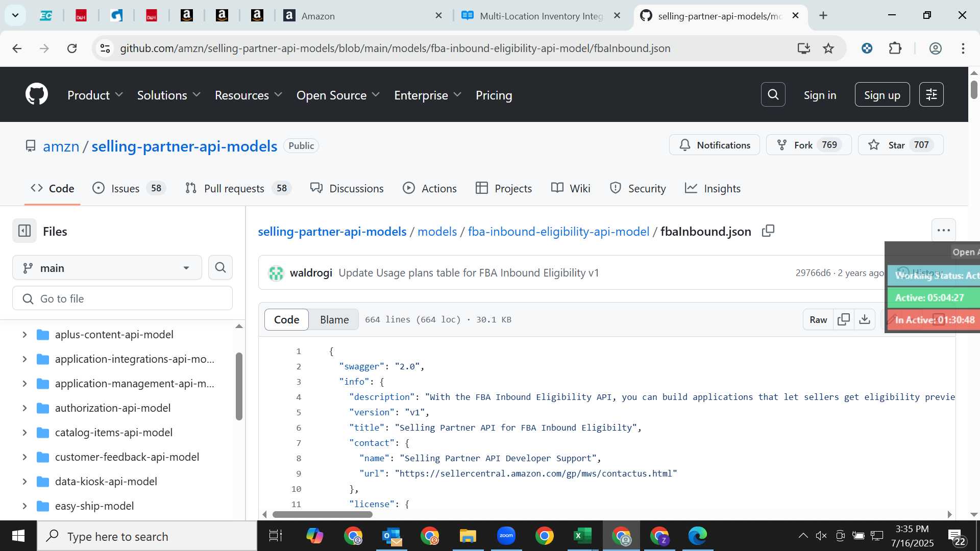Click the code horizontal scrollbar thumb
This screenshot has height=551, width=980.
click(x=322, y=514)
